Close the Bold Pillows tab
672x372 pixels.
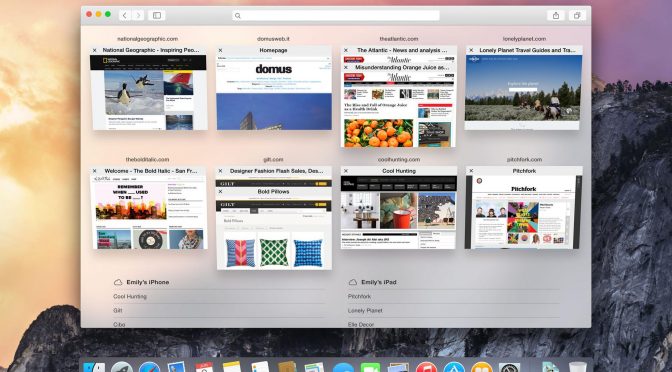point(220,191)
